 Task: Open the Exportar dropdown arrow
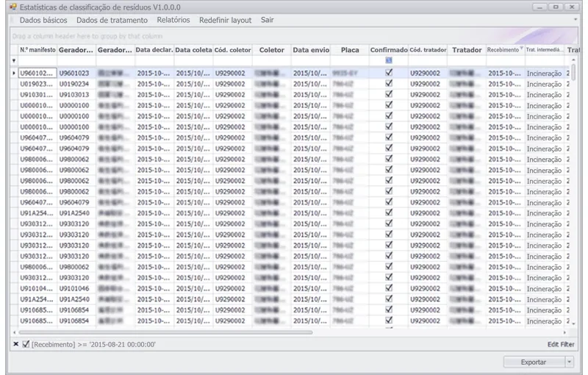570,362
